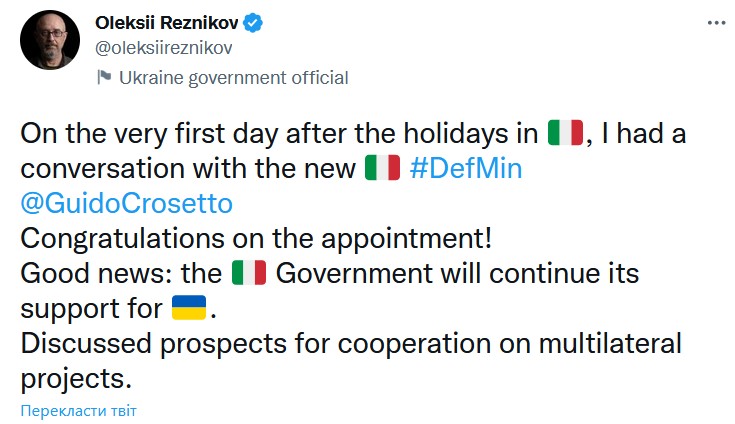Click the 'Discussed prospects for cooperation' sentence
Image resolution: width=735 pixels, height=424 pixels.
point(351,343)
